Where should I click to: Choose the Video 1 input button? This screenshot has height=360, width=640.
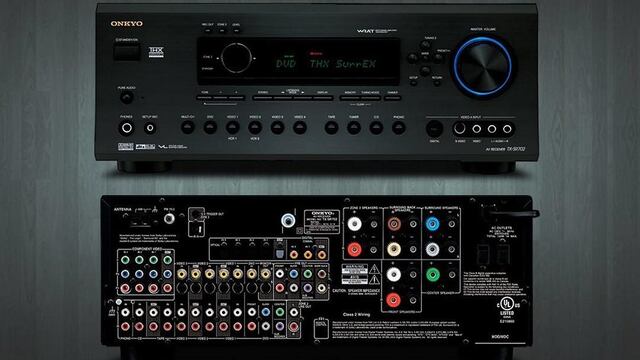pos(233,127)
